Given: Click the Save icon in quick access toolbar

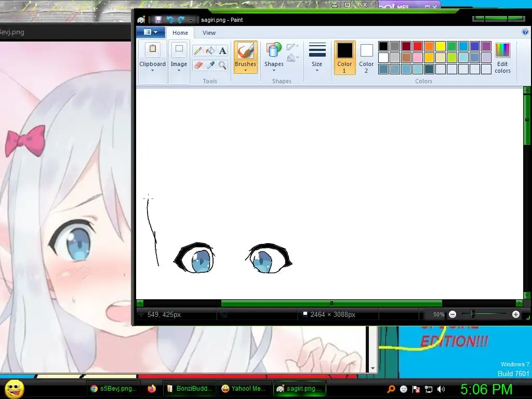Looking at the screenshot, I should [158, 20].
